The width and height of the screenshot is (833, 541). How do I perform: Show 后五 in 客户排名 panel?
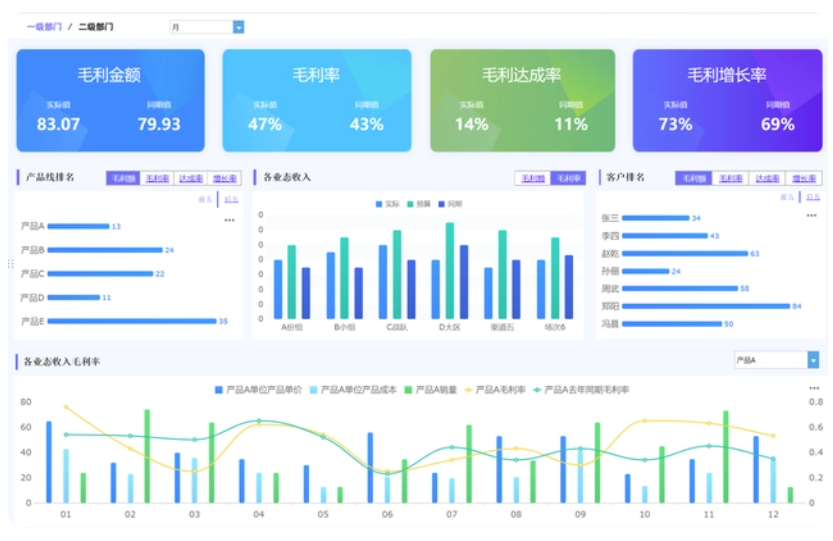pyautogui.click(x=813, y=197)
